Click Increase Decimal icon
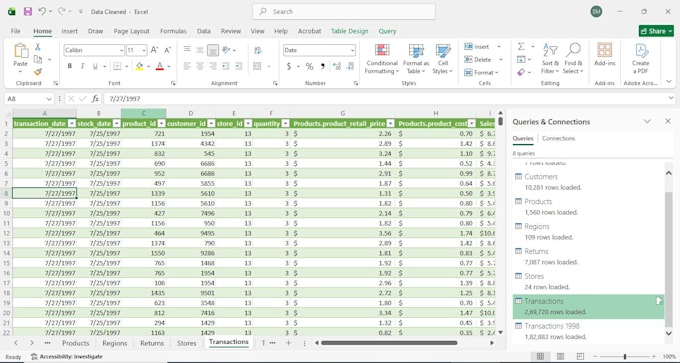The height and width of the screenshot is (363, 680). click(x=337, y=66)
